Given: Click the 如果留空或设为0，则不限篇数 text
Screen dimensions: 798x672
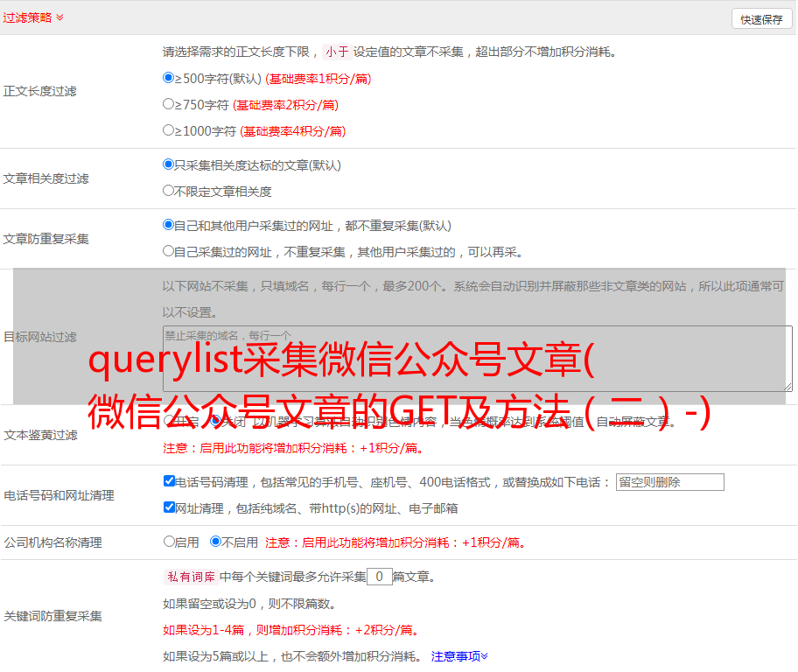Looking at the screenshot, I should coord(249,604).
